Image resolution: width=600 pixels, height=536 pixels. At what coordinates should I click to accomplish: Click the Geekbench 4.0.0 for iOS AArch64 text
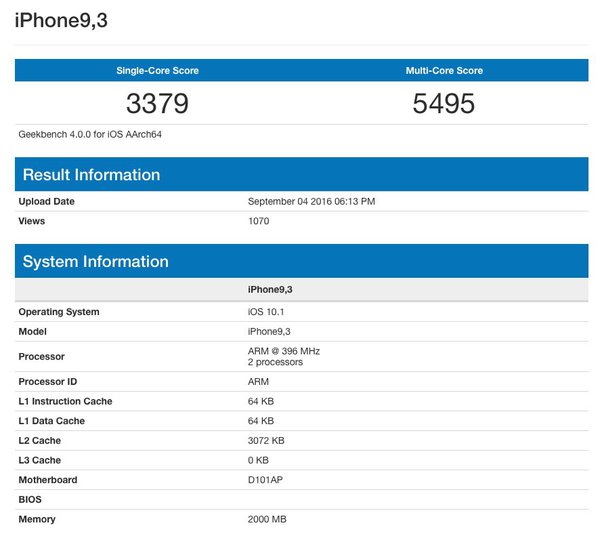pyautogui.click(x=90, y=134)
